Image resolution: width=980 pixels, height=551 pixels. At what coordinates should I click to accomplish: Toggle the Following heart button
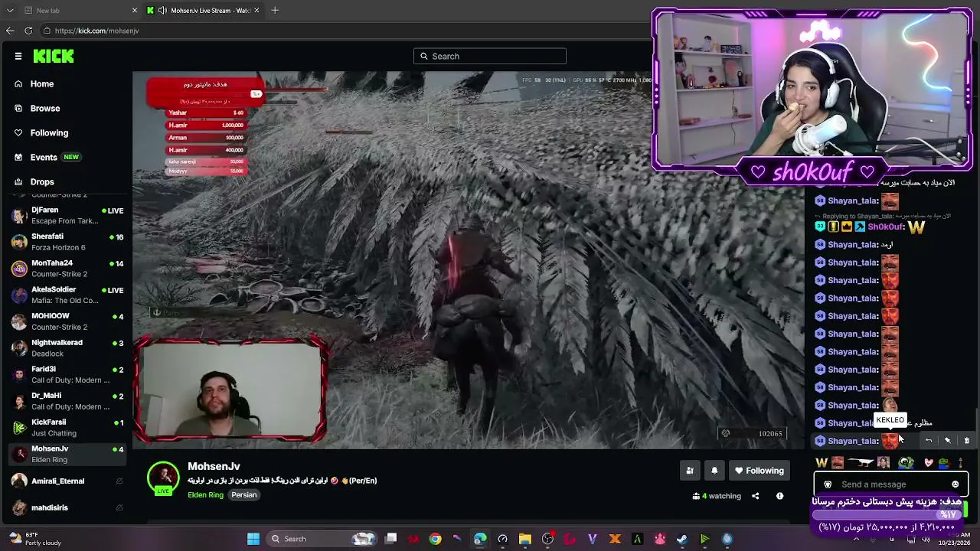click(759, 471)
